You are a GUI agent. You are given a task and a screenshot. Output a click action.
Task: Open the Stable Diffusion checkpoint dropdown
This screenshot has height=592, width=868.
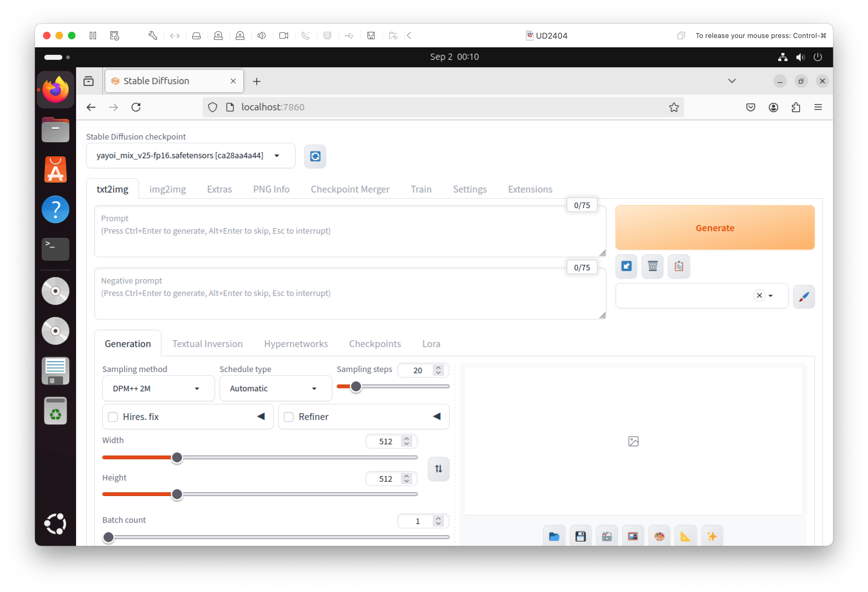tap(191, 156)
